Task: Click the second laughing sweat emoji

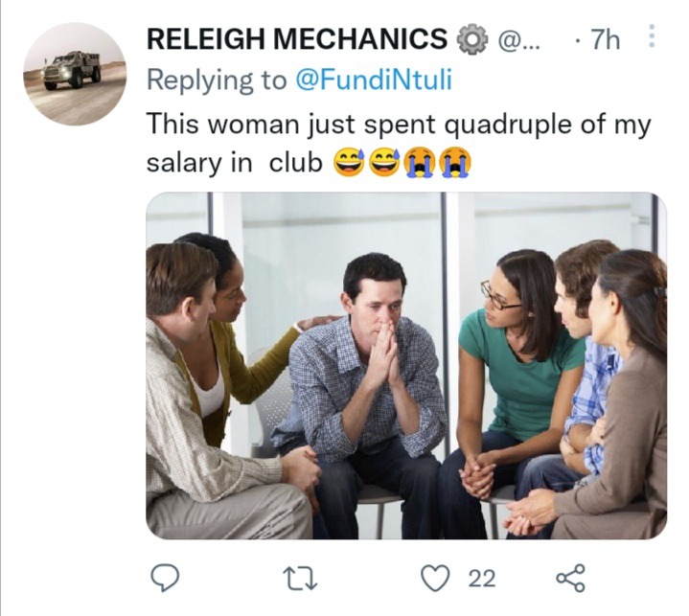Action: [x=384, y=163]
